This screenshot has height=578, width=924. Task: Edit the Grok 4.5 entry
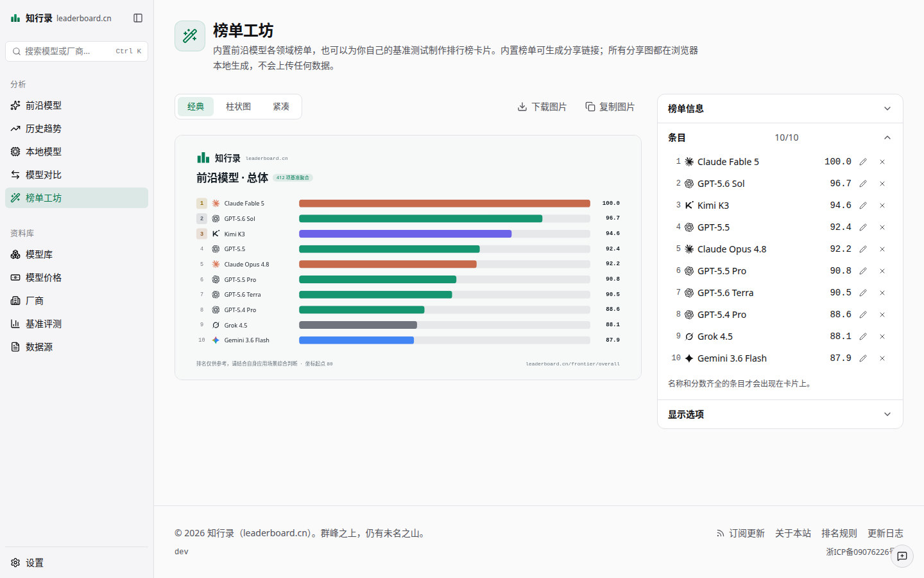[863, 337]
